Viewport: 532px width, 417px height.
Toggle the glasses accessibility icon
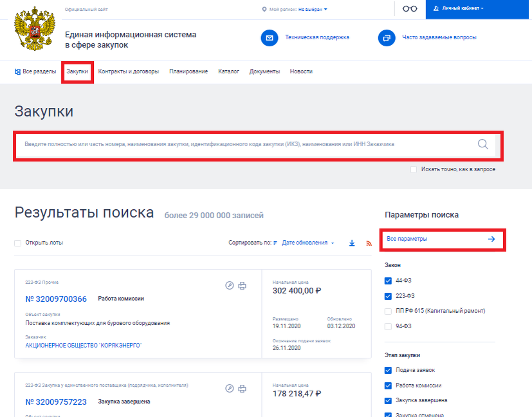(x=410, y=9)
